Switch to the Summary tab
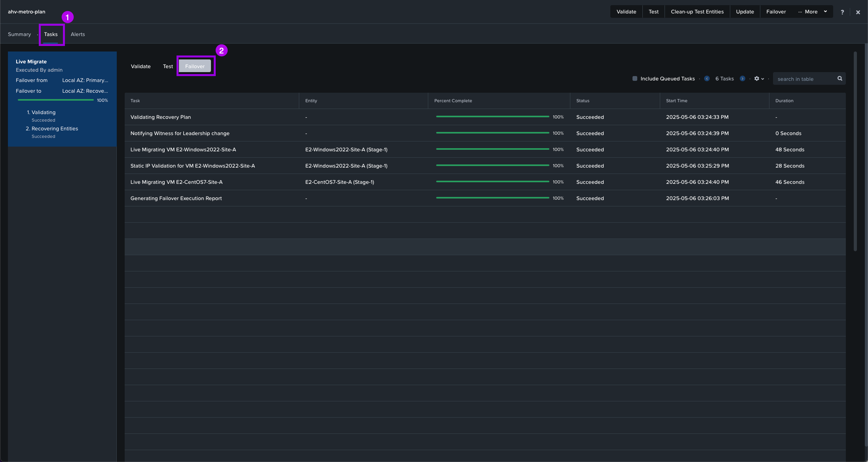Image resolution: width=868 pixels, height=462 pixels. [x=19, y=34]
